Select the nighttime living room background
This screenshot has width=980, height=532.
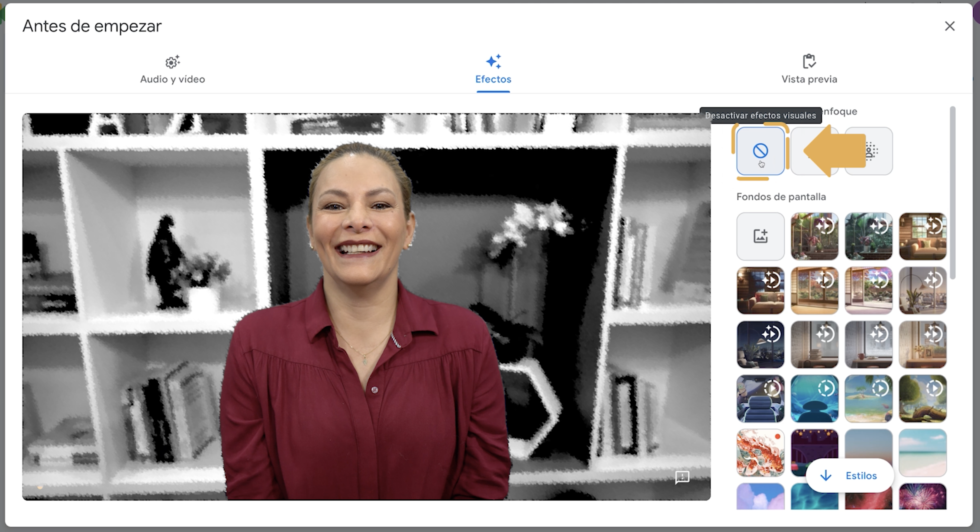(760, 290)
